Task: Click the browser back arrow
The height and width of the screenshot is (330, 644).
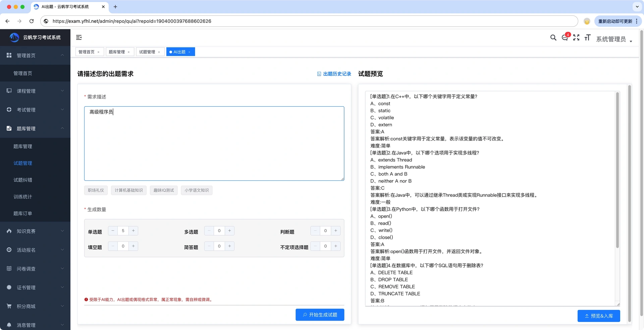Action: pos(7,21)
